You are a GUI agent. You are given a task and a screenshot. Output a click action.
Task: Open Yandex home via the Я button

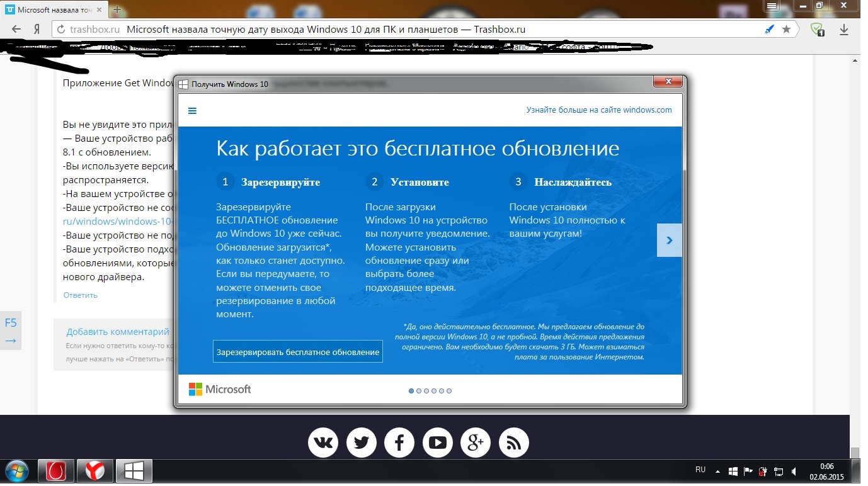point(37,29)
